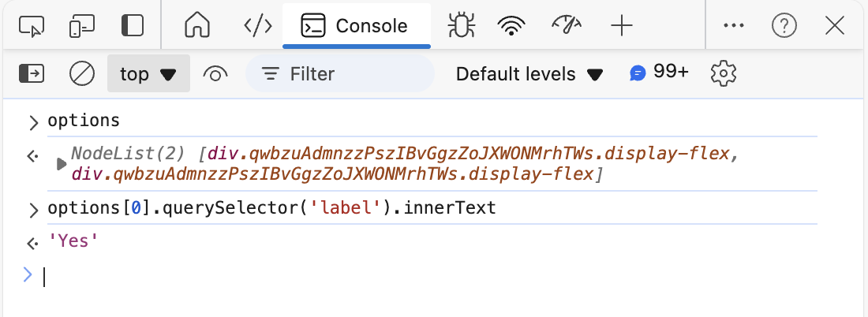The width and height of the screenshot is (868, 317).
Task: Toggle the console sidebar icon
Action: [32, 73]
